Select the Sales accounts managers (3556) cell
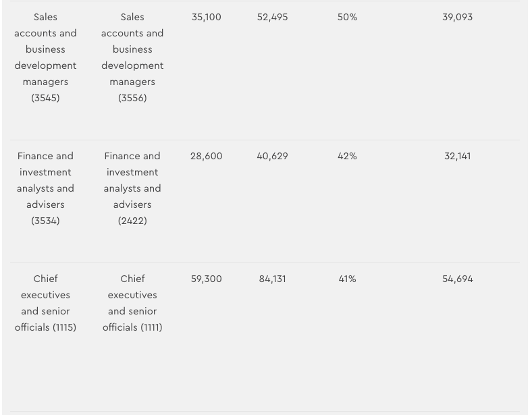Screen dimensions: 532x415 [x=132, y=57]
